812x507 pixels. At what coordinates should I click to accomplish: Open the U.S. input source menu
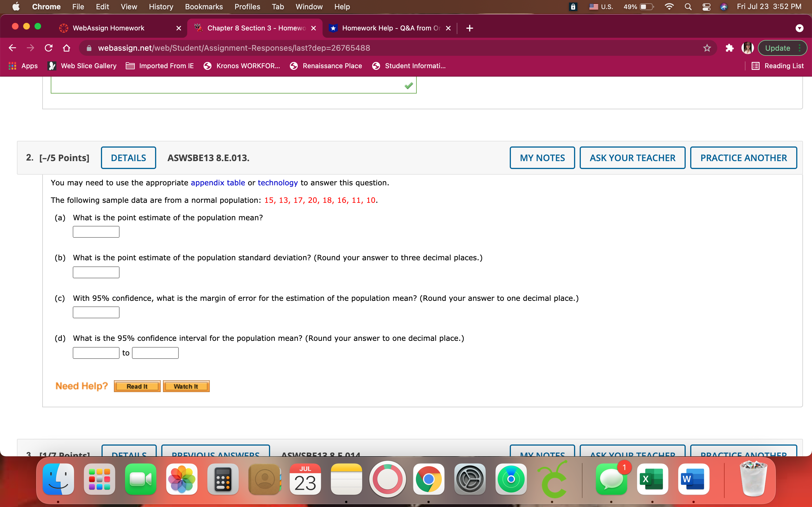(601, 6)
